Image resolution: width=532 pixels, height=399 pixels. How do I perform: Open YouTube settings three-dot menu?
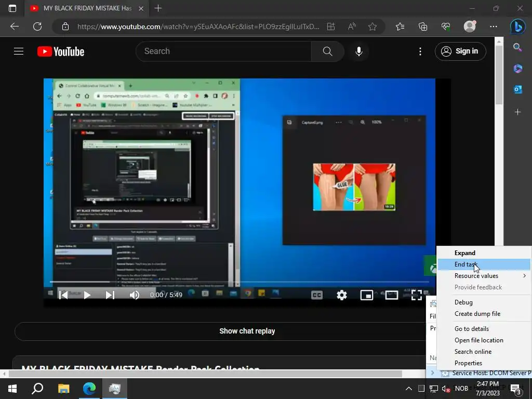click(420, 51)
